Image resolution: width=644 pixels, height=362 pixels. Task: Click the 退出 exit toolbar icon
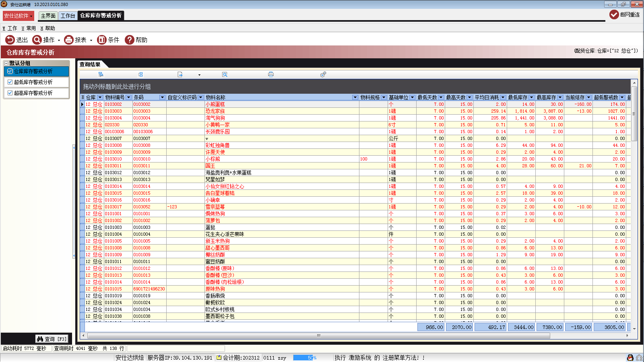pos(10,40)
